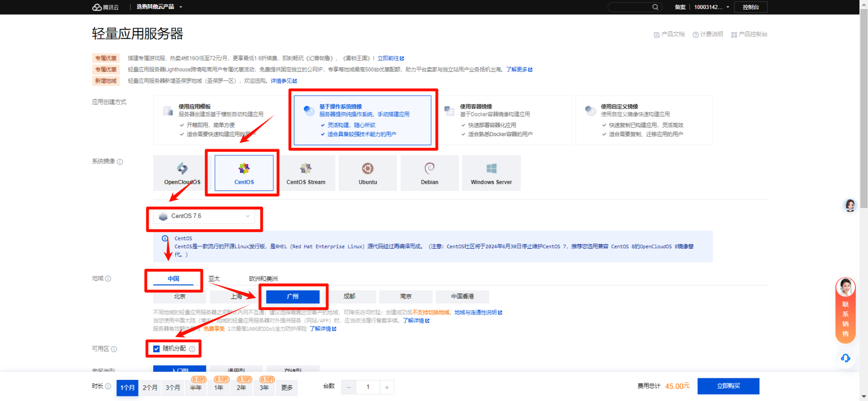Click 了解更多 in the second promo line

[519, 69]
